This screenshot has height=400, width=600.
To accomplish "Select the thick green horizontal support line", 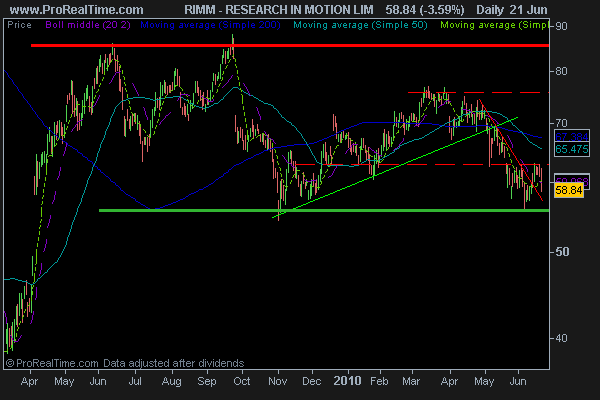I will coord(324,211).
